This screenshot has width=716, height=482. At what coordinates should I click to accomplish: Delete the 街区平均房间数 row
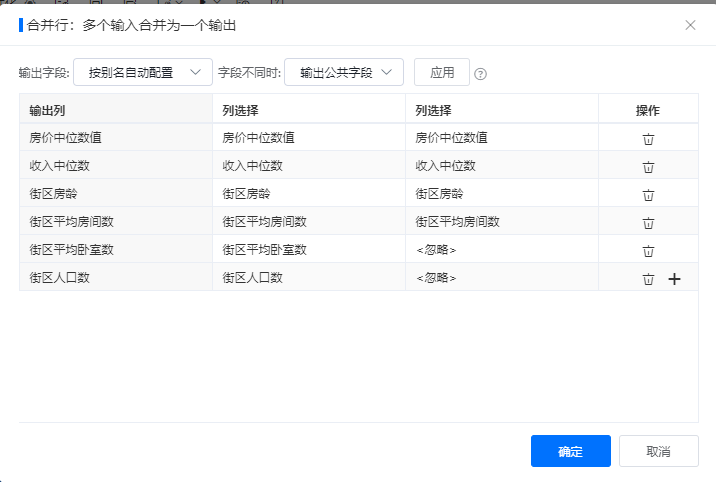tap(648, 223)
